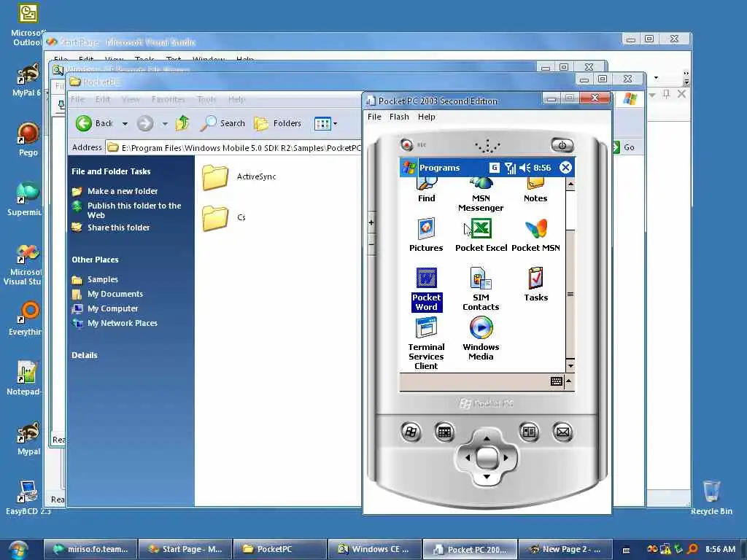Click the D-pad down arrow
747x560 pixels.
click(x=487, y=477)
